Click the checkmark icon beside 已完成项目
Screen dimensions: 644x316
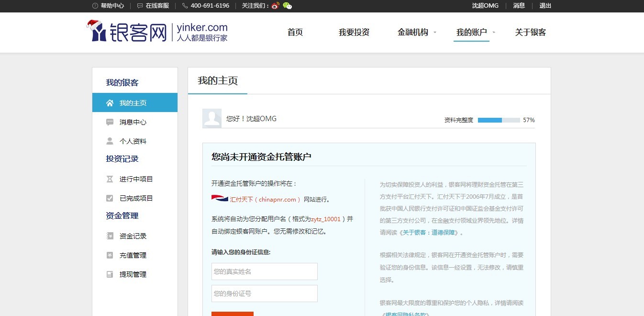(110, 198)
